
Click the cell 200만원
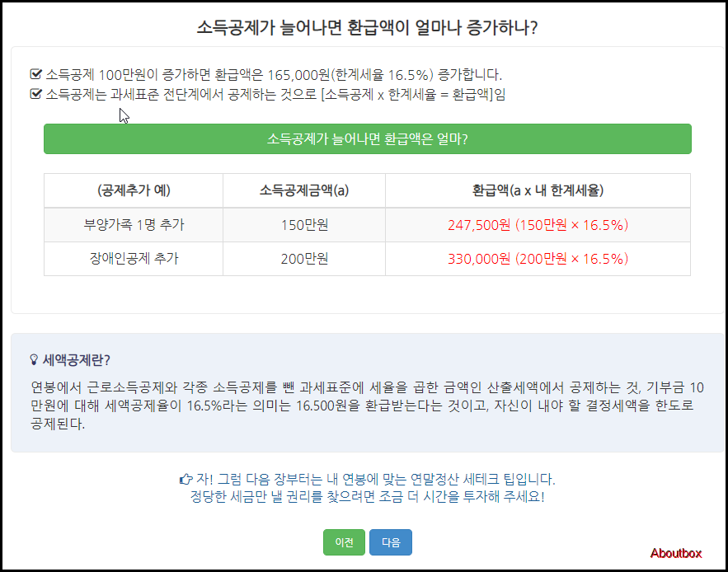tap(304, 259)
